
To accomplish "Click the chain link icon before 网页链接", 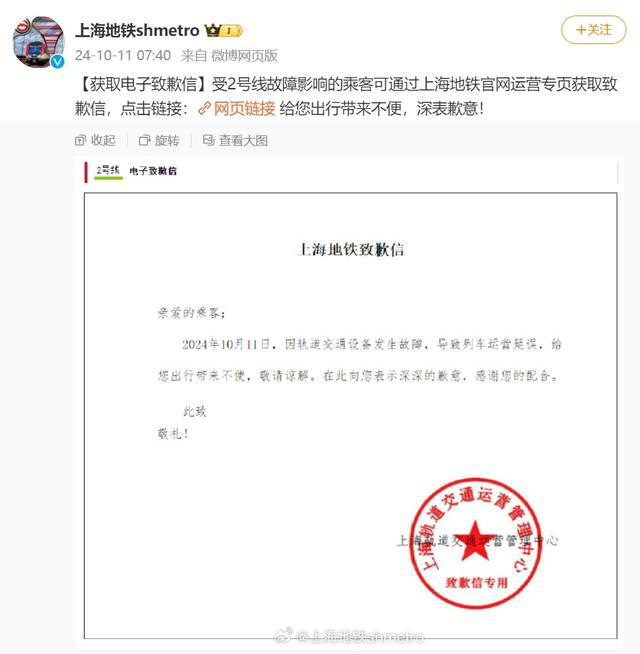I will click(204, 109).
